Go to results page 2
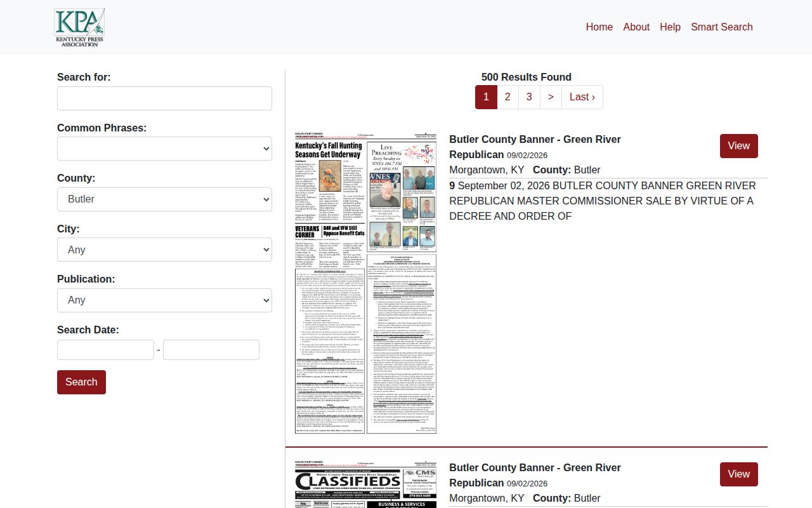This screenshot has height=508, width=812. click(507, 97)
